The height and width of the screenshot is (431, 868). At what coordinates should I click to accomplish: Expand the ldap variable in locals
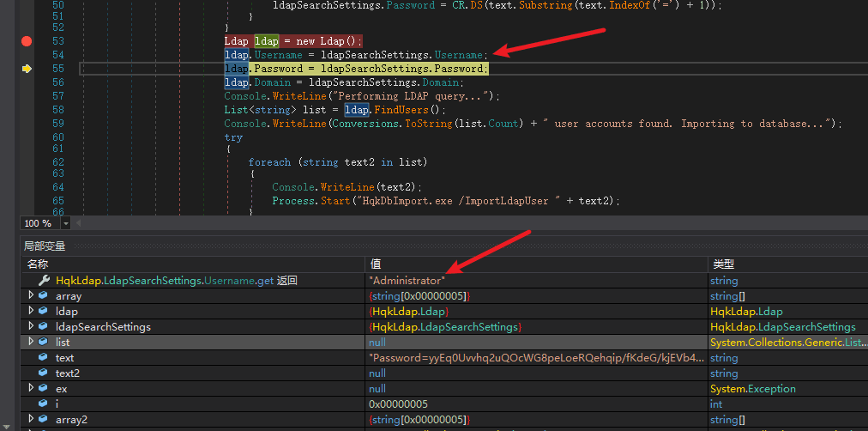click(31, 312)
